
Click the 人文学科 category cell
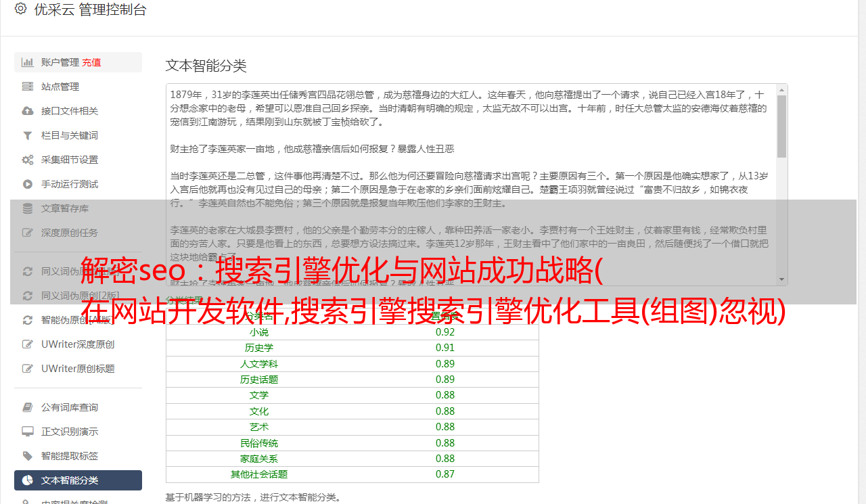(259, 364)
